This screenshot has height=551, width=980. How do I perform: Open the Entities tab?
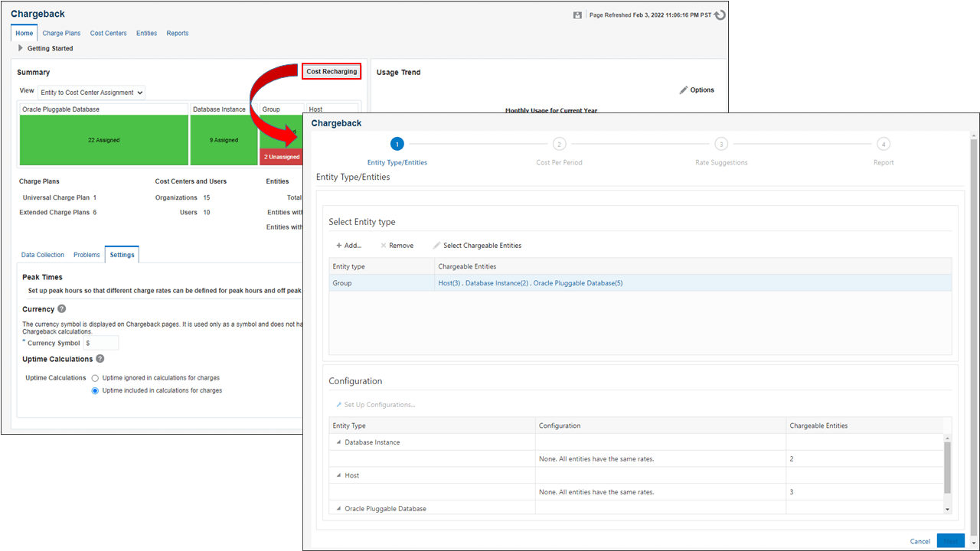(x=146, y=33)
